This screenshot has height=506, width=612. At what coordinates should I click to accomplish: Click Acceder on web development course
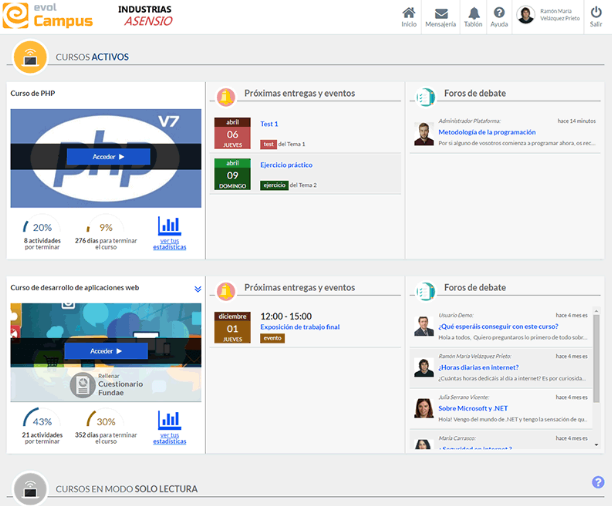[x=106, y=351]
